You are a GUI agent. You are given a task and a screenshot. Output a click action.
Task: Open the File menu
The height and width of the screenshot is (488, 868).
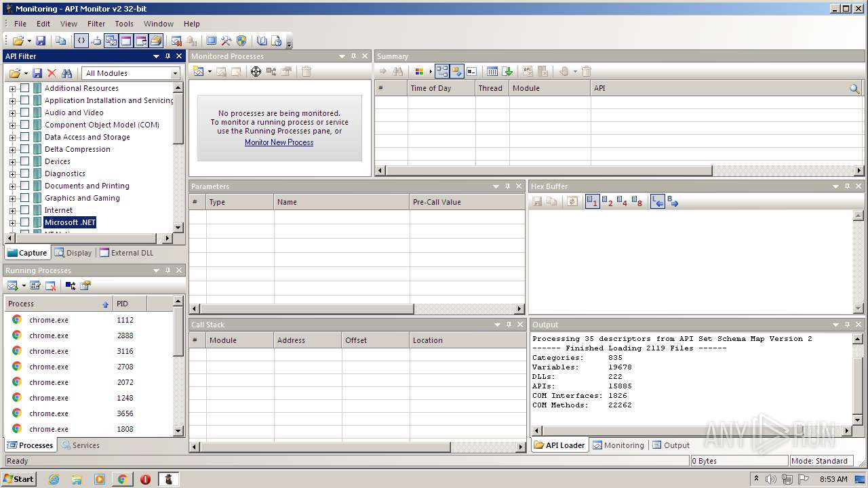[20, 24]
